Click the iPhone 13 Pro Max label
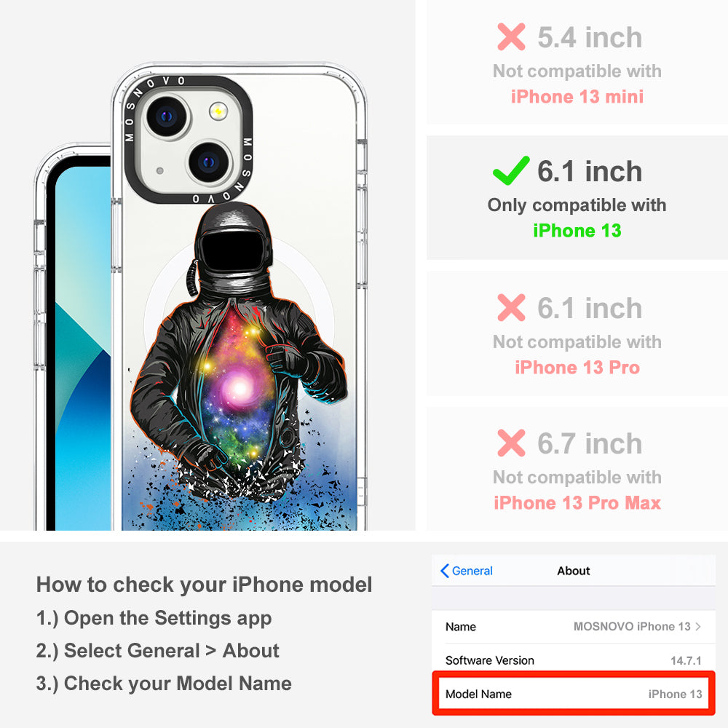728x728 pixels. click(x=577, y=503)
